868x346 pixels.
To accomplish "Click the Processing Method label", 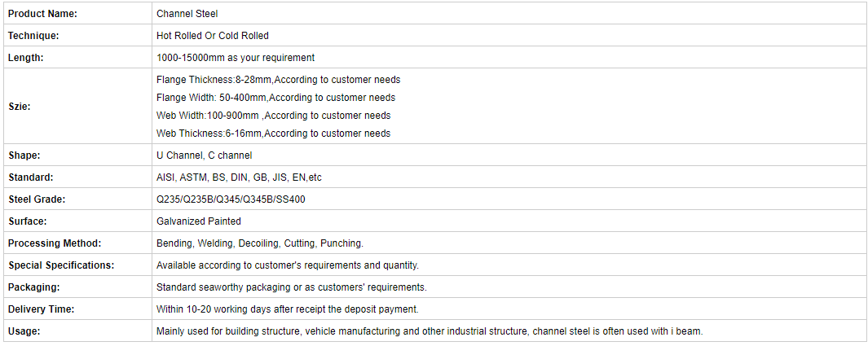I will [x=55, y=243].
